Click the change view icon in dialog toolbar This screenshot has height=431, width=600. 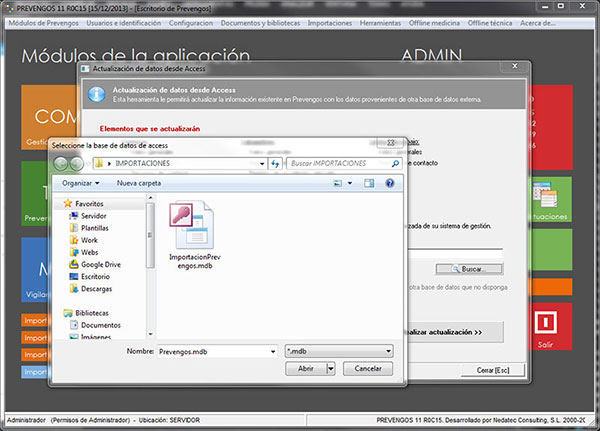pos(338,183)
